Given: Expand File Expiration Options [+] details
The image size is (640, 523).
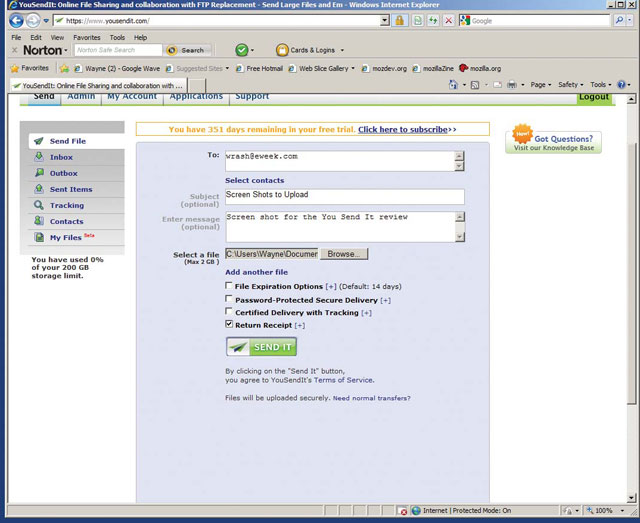Looking at the screenshot, I should point(331,287).
